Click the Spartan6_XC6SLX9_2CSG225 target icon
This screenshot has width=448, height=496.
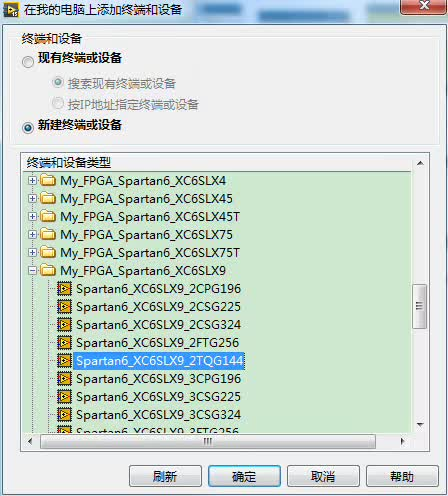click(x=64, y=307)
